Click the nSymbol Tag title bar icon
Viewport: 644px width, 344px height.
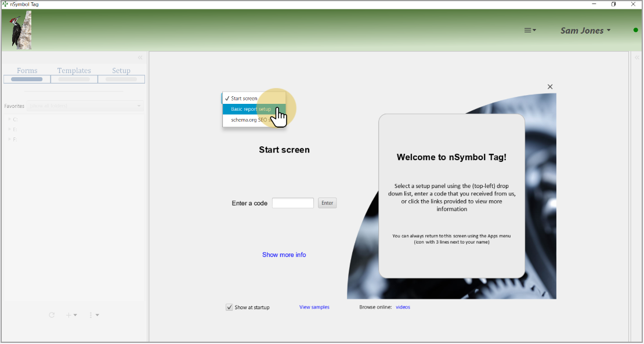click(x=5, y=4)
